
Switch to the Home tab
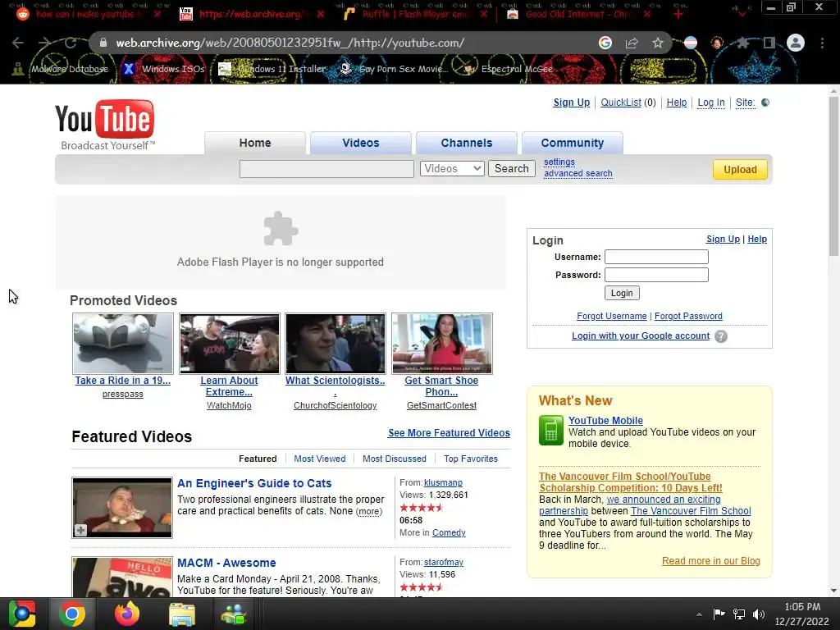[x=255, y=143]
